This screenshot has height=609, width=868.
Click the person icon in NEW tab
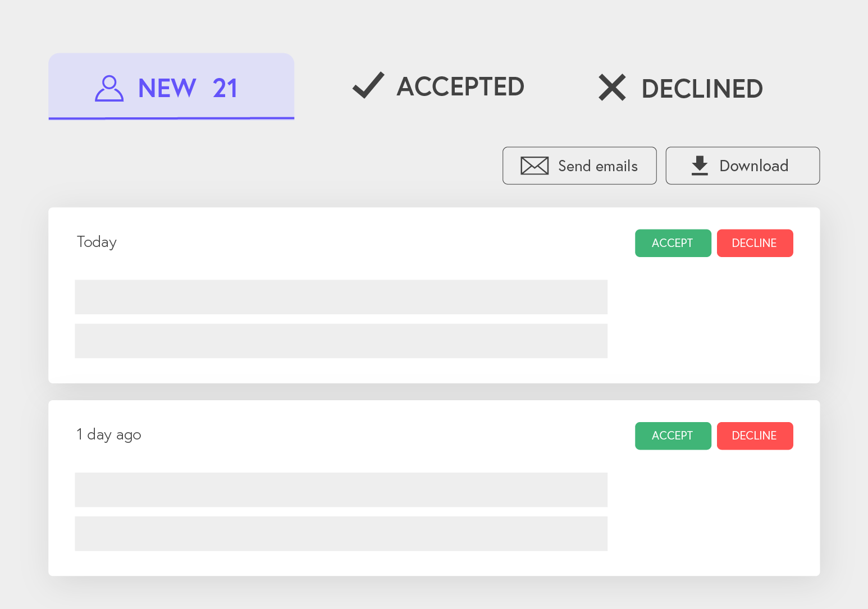(x=109, y=88)
